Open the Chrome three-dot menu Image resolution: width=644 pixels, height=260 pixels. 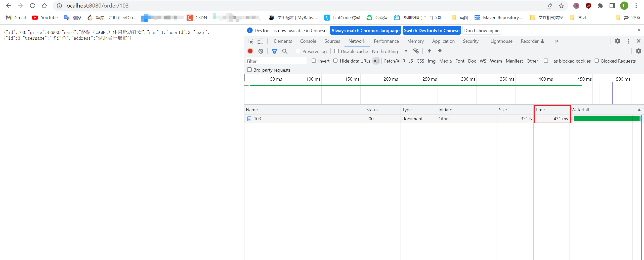[x=636, y=6]
